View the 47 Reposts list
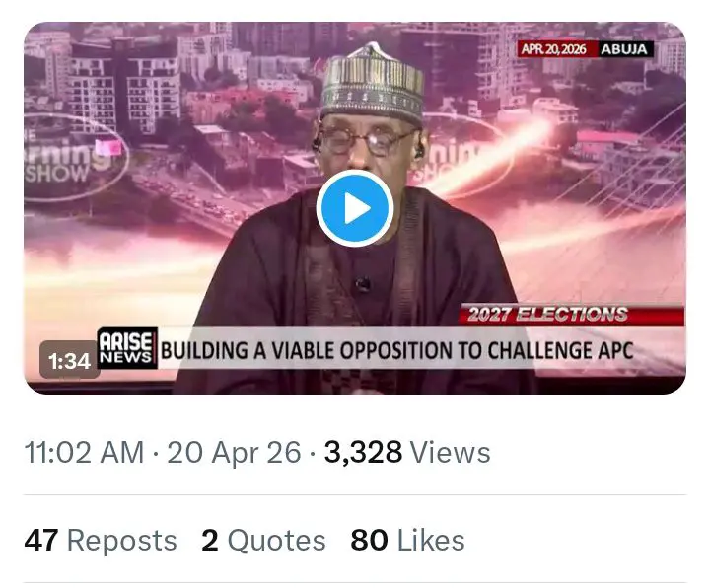 (101, 541)
